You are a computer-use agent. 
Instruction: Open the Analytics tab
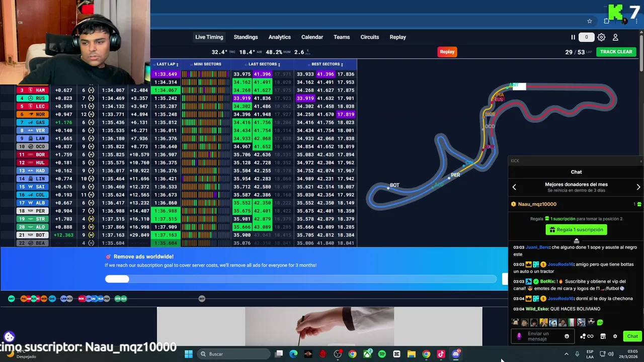tap(280, 37)
